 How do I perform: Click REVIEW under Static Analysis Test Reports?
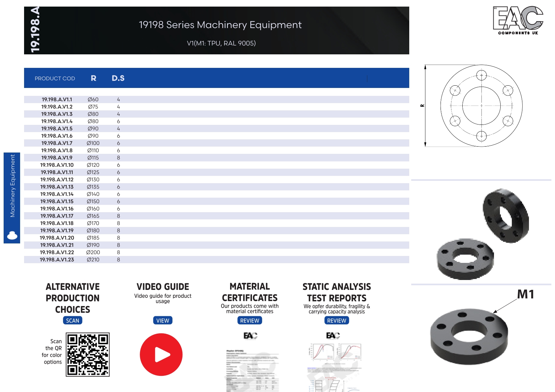point(337,321)
